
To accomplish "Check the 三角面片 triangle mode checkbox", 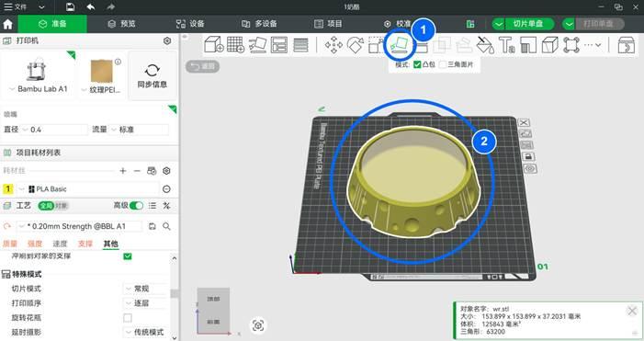I will coord(442,64).
